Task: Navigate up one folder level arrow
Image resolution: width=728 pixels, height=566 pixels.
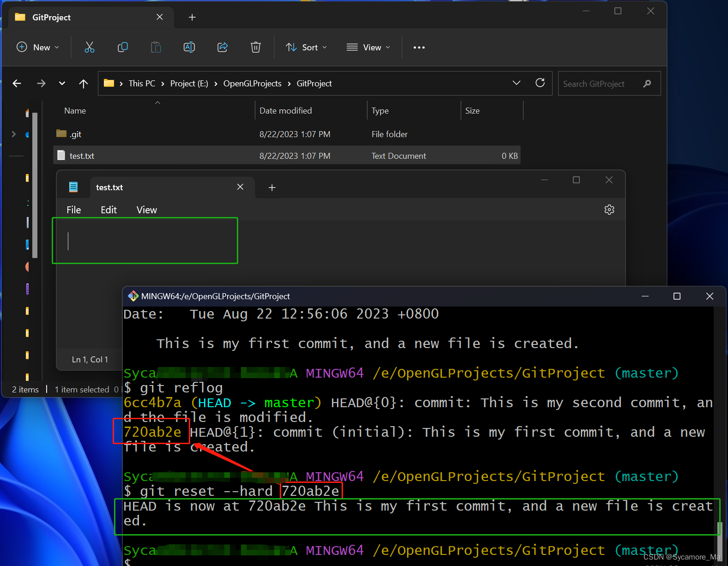Action: click(84, 84)
